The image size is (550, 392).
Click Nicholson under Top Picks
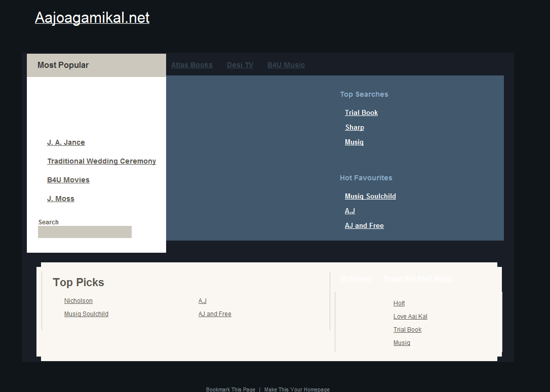coord(78,301)
